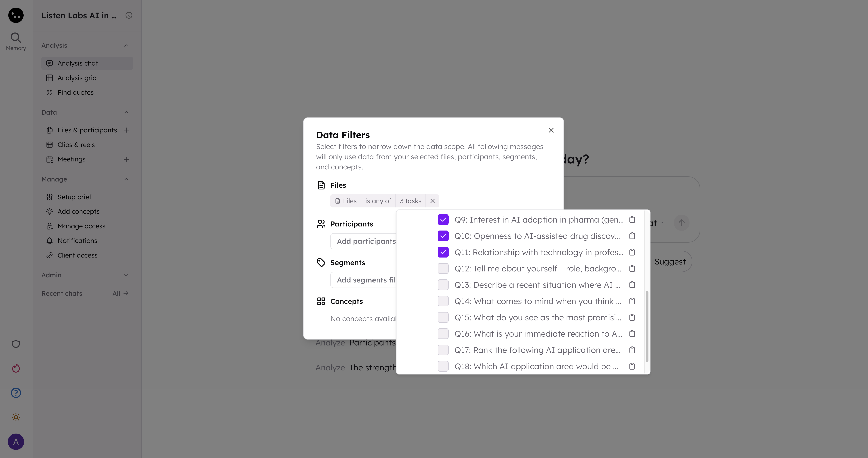Open Manage access
Screen dimensions: 868x458
(87, 226)
